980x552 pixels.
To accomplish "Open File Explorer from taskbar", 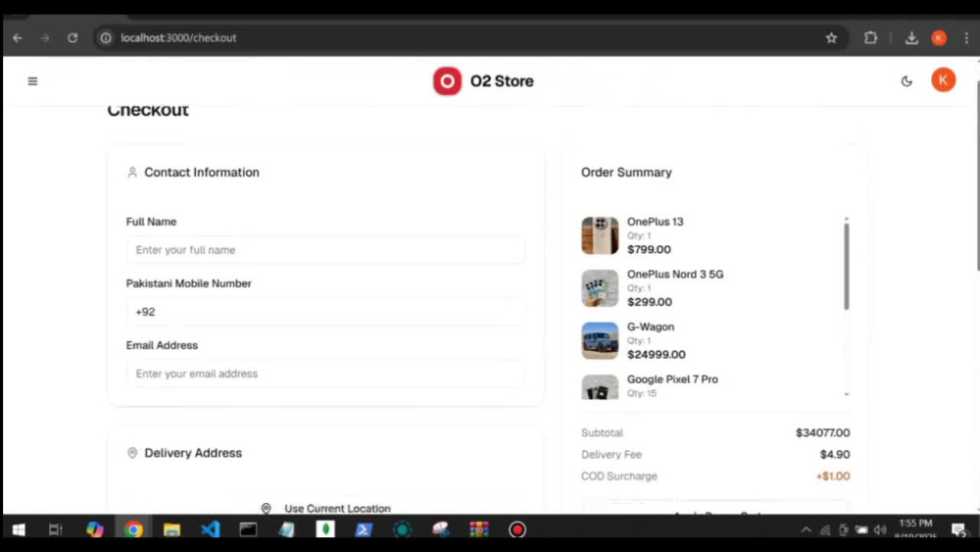I will (x=171, y=529).
